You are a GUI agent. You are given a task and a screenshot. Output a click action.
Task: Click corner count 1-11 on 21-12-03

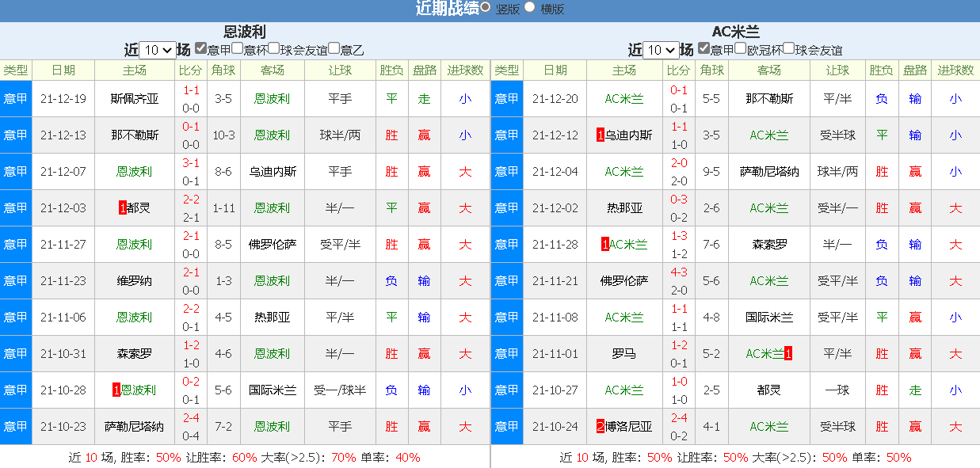223,208
